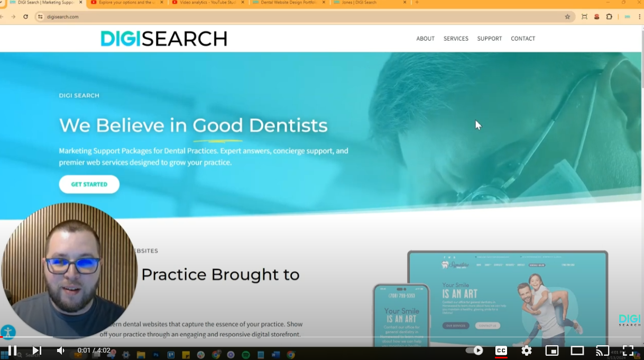The width and height of the screenshot is (644, 360).
Task: View site information icon in address bar
Action: 40,17
